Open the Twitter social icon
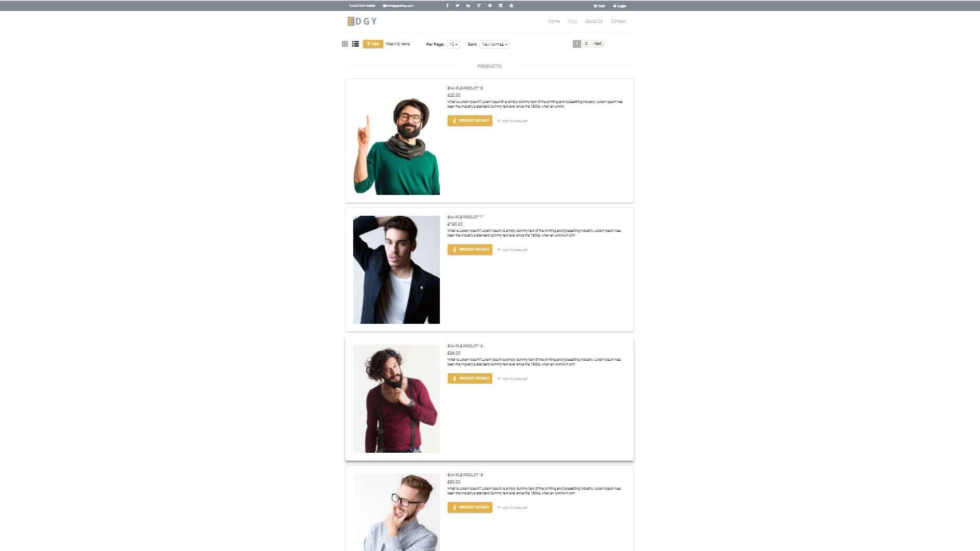The height and width of the screenshot is (551, 980). [x=458, y=6]
